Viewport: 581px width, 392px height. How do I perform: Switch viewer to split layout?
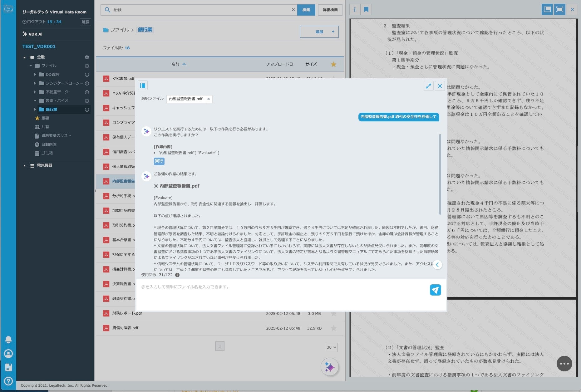coord(547,9)
